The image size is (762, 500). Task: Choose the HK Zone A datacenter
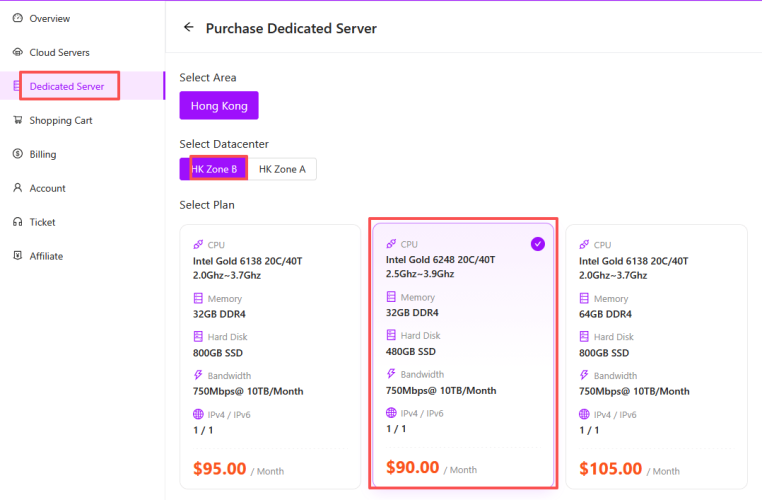tap(282, 169)
